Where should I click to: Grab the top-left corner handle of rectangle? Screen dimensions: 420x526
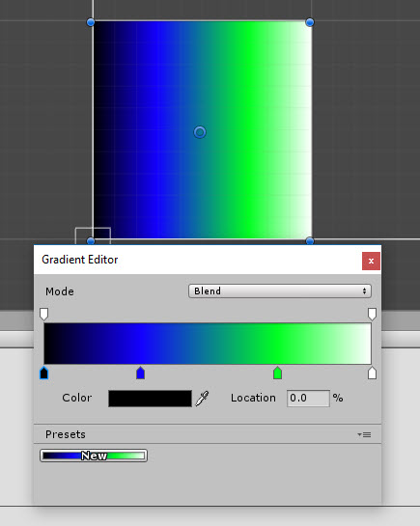coord(91,22)
